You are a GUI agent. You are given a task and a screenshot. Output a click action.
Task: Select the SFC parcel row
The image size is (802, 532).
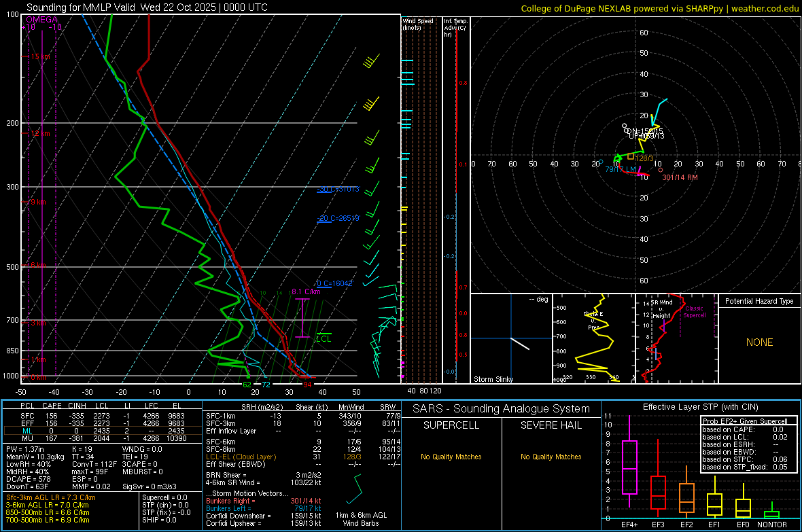(103, 416)
